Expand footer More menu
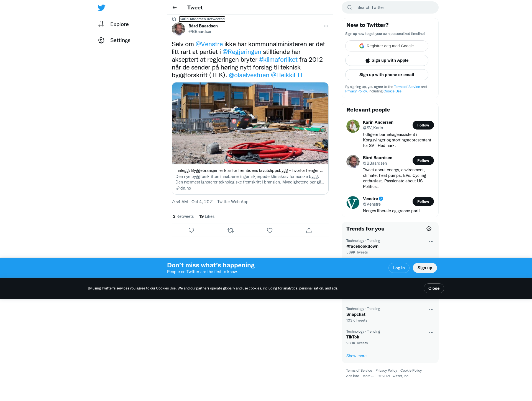This screenshot has height=401, width=532. click(x=368, y=376)
